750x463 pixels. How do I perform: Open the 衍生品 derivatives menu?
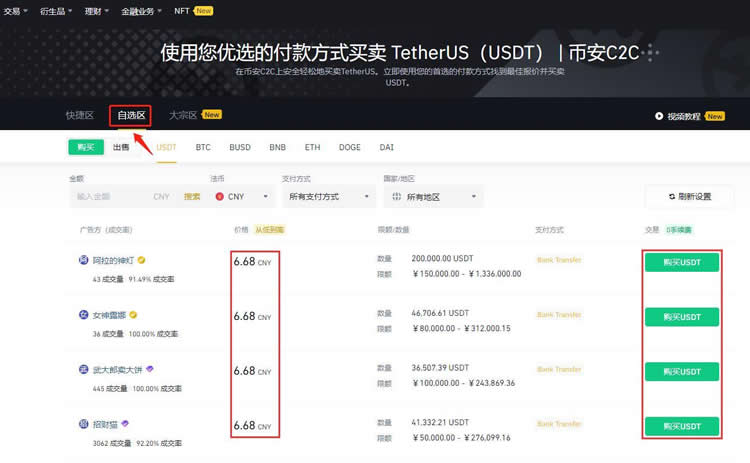pos(54,11)
